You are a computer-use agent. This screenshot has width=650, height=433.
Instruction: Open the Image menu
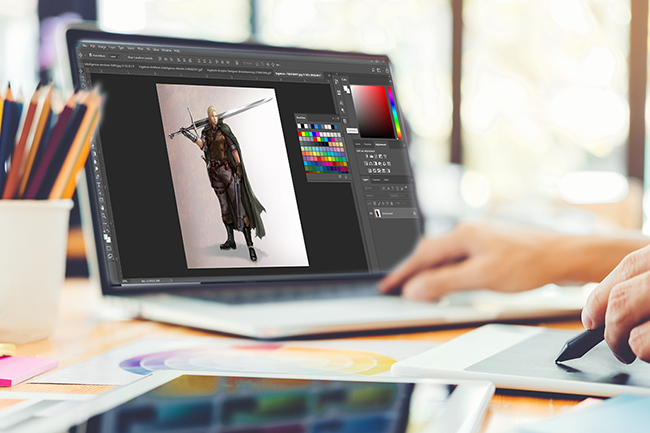102,47
